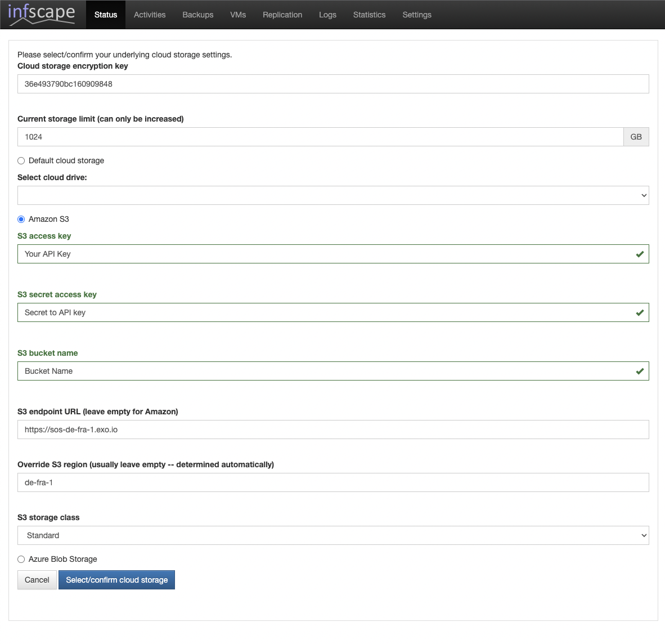
Task: Open the Select cloud drive dropdown
Action: click(333, 195)
